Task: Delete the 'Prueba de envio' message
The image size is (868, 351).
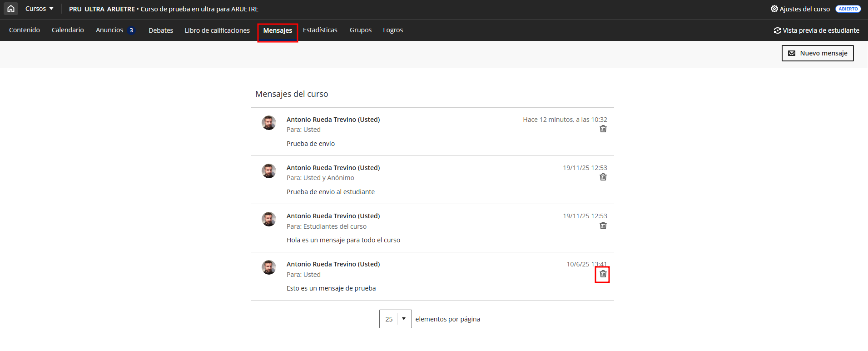Action: (603, 129)
